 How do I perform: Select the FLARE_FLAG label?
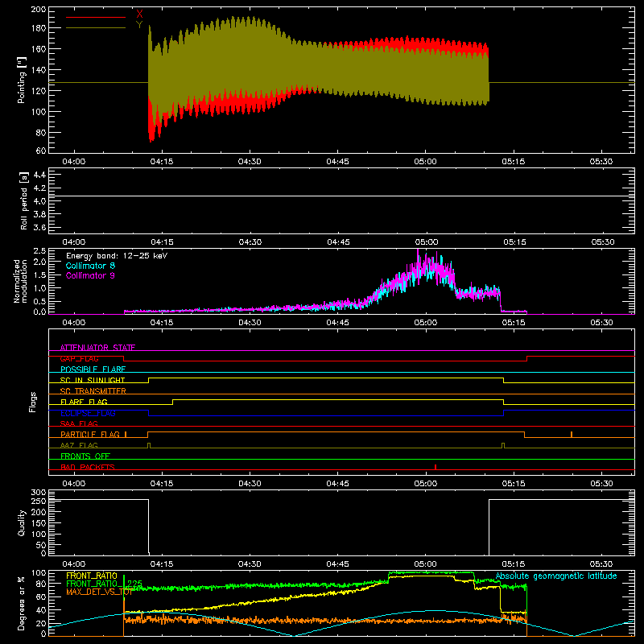84,402
